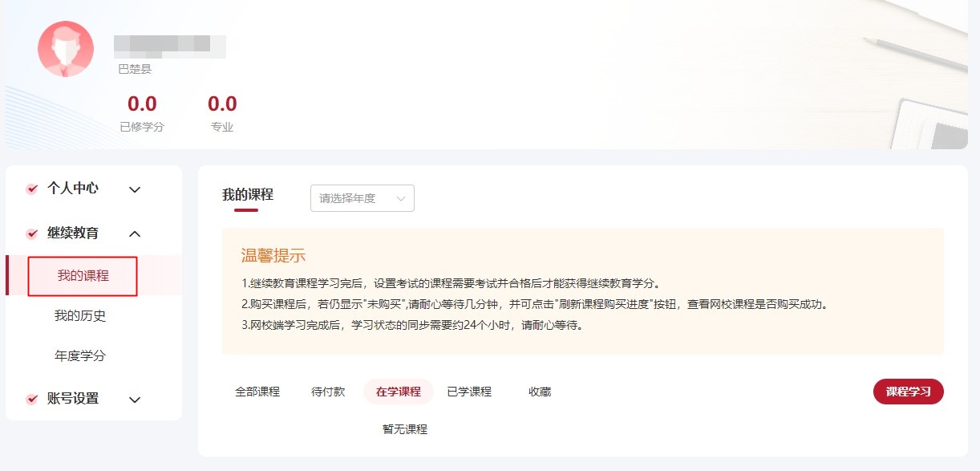The image size is (980, 471).
Task: Switch to the 已学课程 tab
Action: point(469,392)
